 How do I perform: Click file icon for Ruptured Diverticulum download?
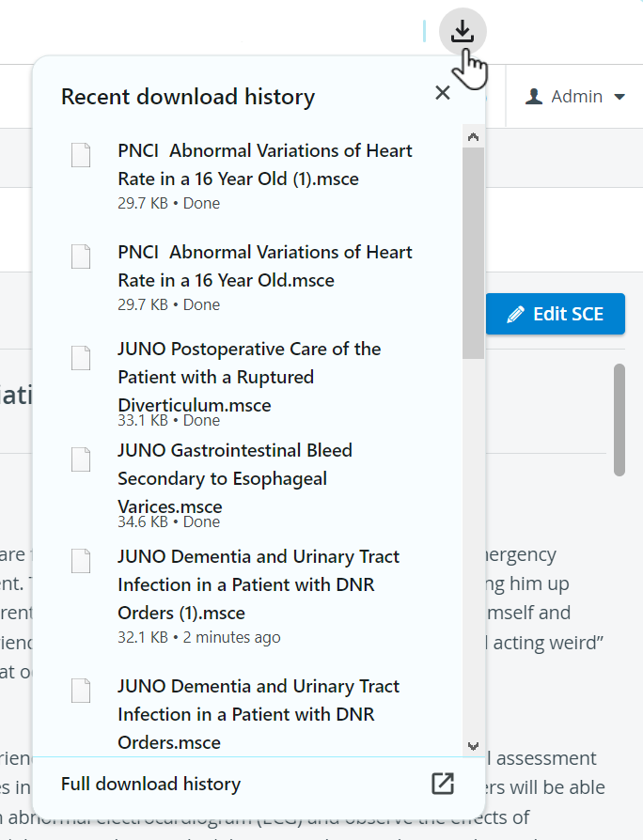[81, 358]
